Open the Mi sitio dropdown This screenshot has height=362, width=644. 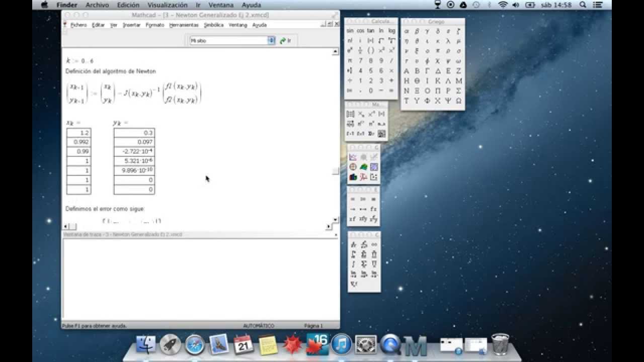(x=271, y=41)
